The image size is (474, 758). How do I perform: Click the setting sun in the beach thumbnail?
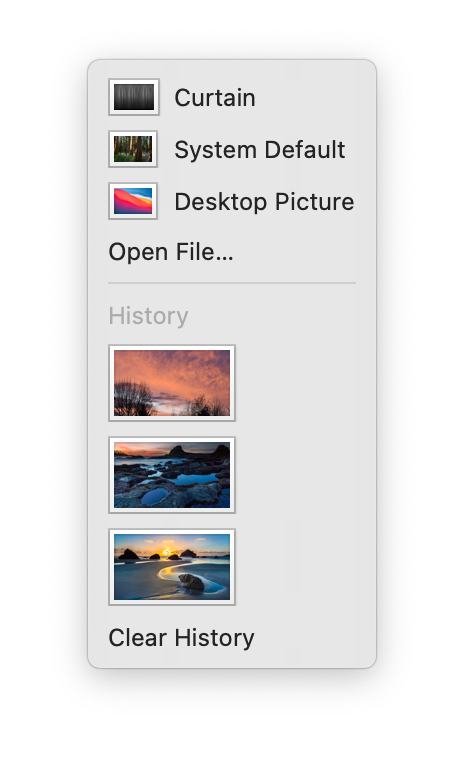point(167,552)
